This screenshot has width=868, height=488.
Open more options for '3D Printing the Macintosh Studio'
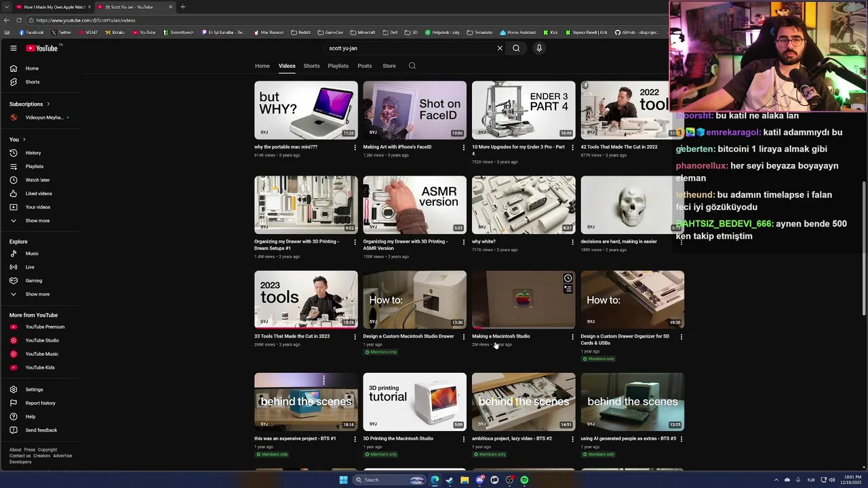[x=464, y=439]
